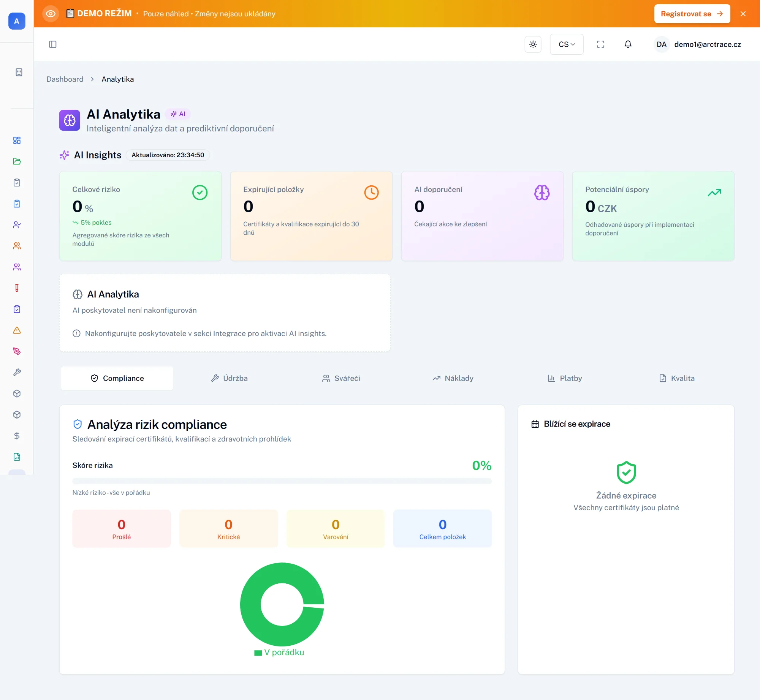This screenshot has width=760, height=700.
Task: Click the warning triangle icon in sidebar
Action: point(17,330)
